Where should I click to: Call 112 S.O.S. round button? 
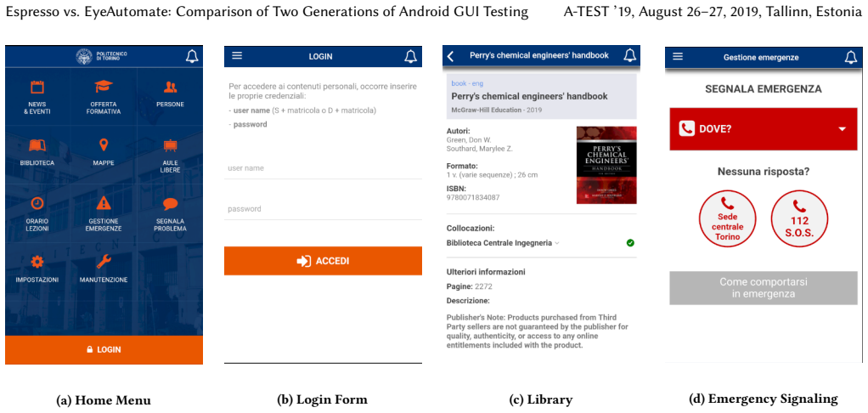click(799, 218)
